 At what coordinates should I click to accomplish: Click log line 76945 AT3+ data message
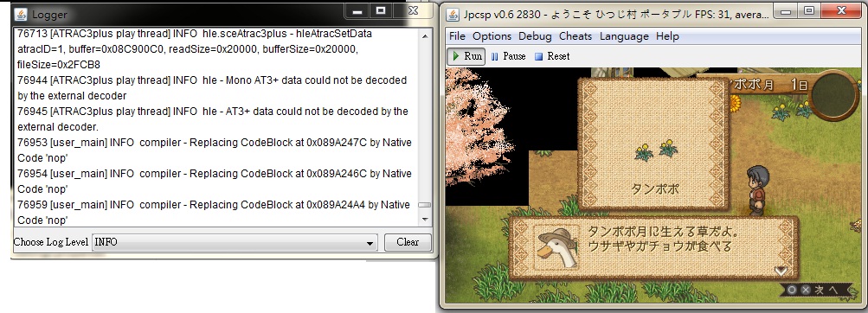click(213, 119)
